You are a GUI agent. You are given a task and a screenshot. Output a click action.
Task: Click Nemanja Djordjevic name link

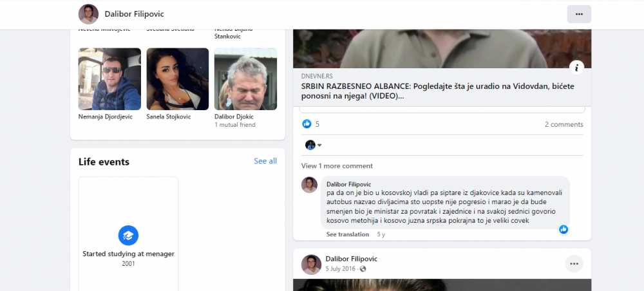point(106,117)
